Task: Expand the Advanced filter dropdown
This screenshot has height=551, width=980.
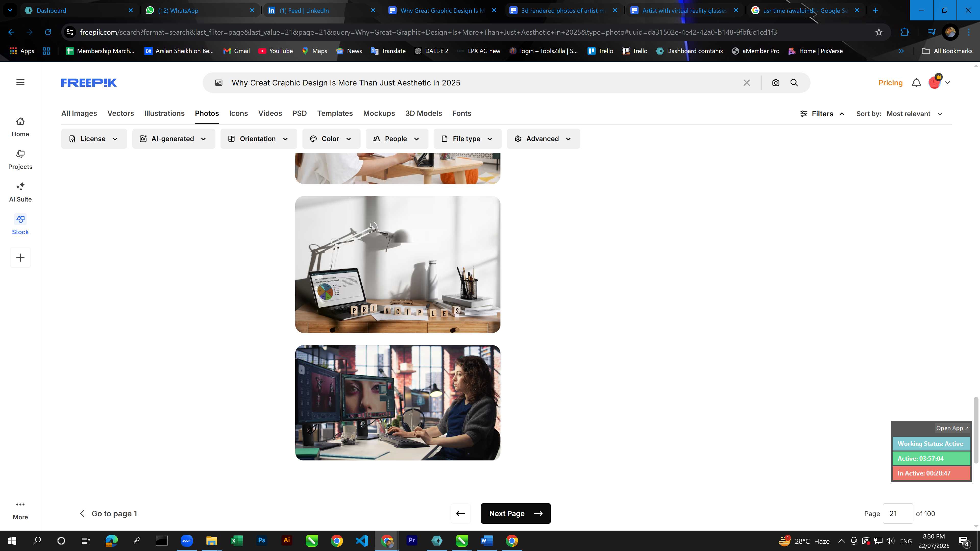Action: [x=543, y=139]
